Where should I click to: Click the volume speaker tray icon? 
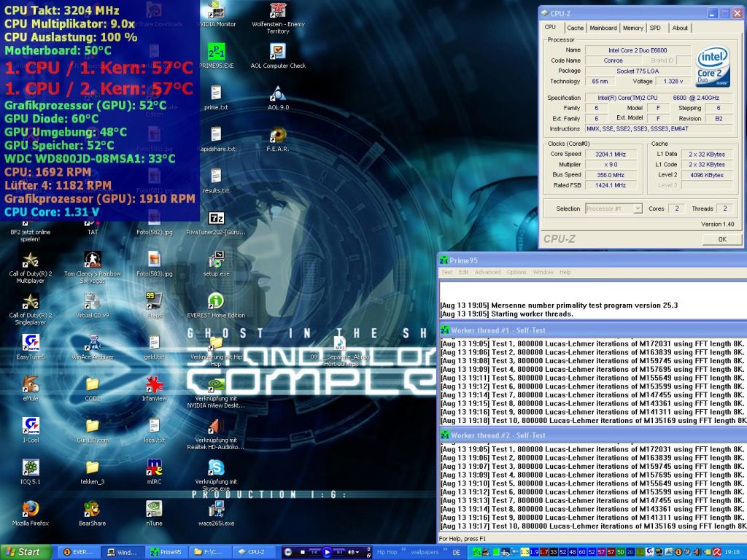coord(697,552)
